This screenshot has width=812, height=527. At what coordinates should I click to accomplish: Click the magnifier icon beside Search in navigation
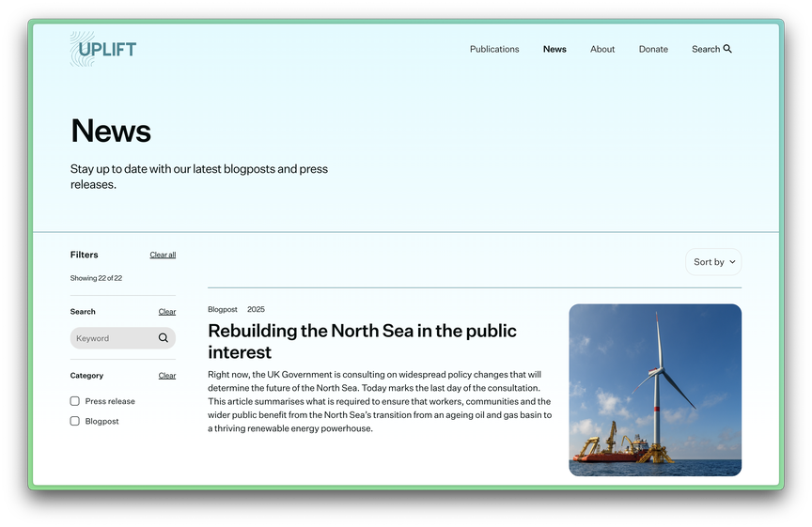727,49
